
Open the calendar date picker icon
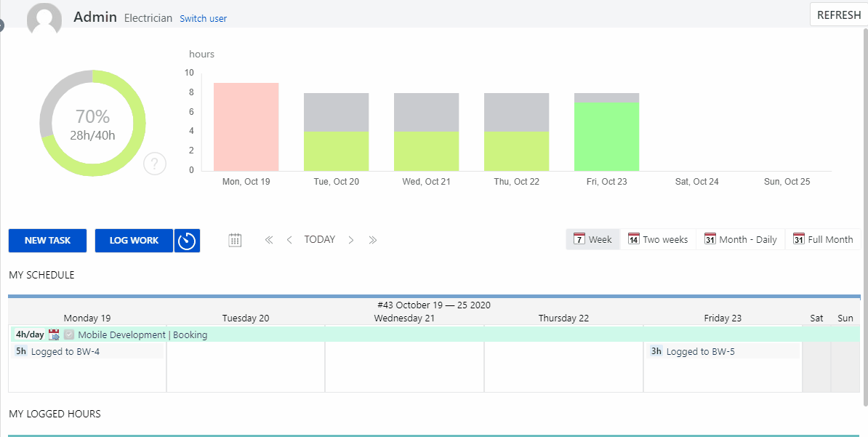(x=236, y=240)
